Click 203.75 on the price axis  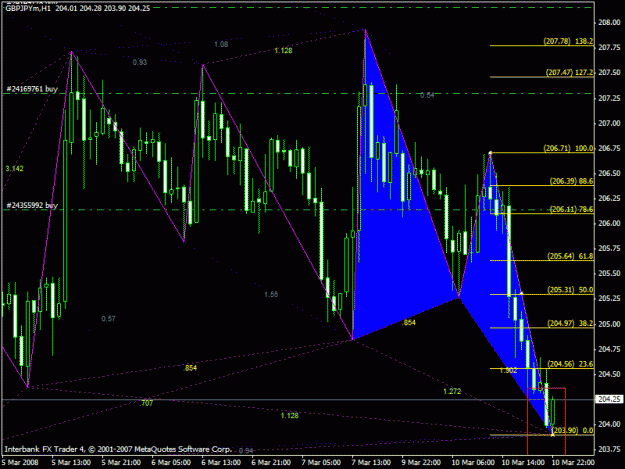[x=609, y=449]
